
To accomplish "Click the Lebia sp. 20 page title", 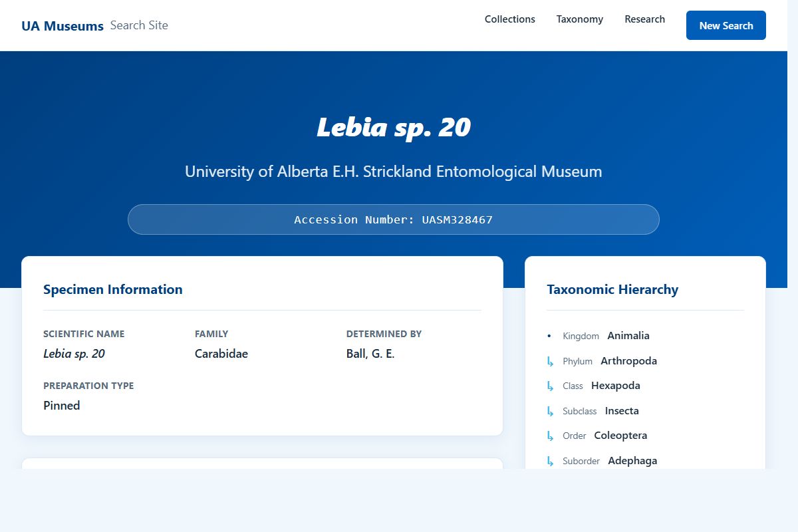I will tap(394, 126).
